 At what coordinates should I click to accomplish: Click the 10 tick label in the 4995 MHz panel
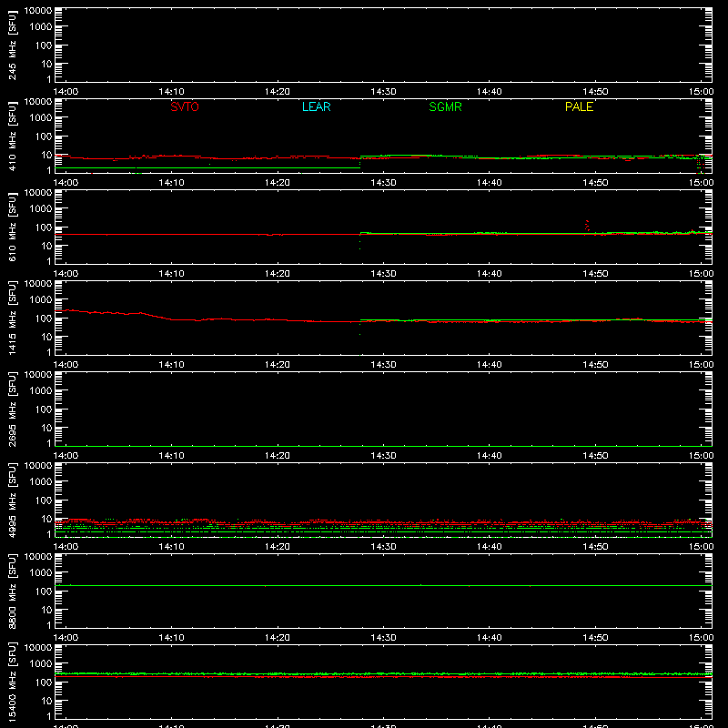pyautogui.click(x=47, y=519)
